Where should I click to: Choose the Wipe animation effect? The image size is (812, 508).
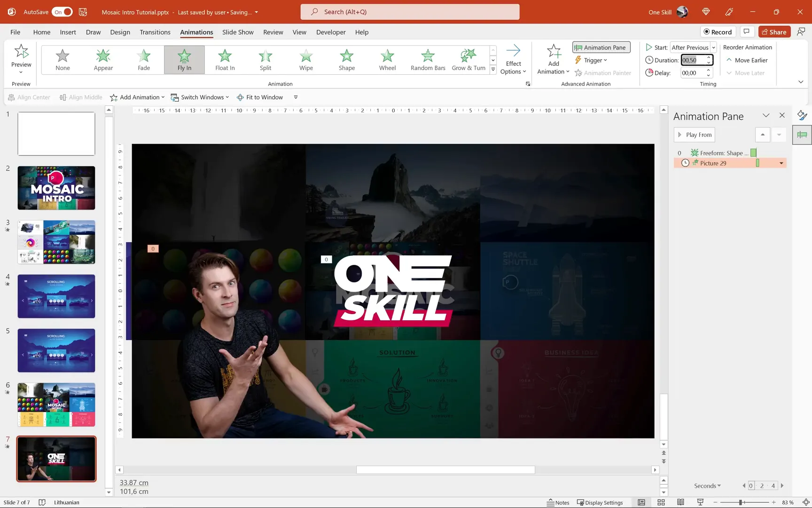click(306, 60)
